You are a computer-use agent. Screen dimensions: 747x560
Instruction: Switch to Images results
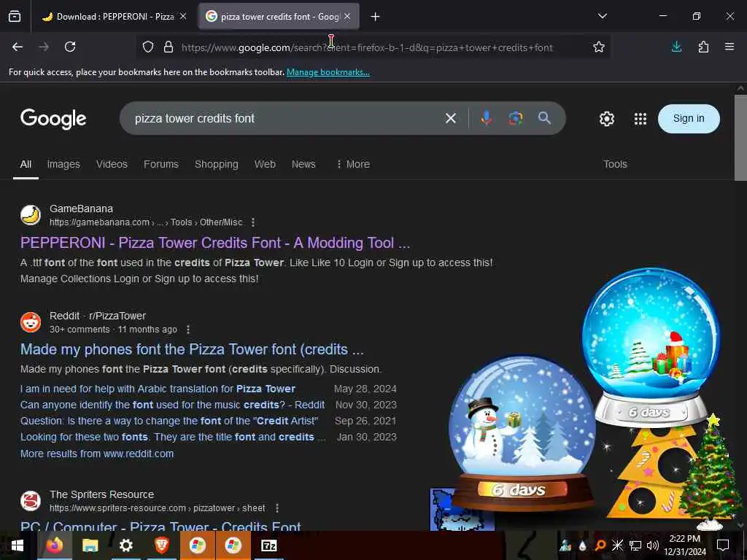[63, 164]
